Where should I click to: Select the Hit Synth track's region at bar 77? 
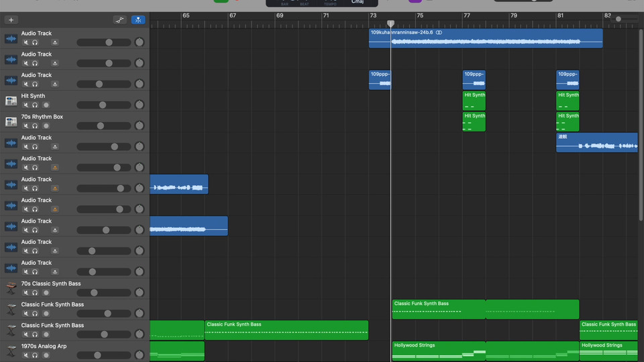(x=474, y=101)
